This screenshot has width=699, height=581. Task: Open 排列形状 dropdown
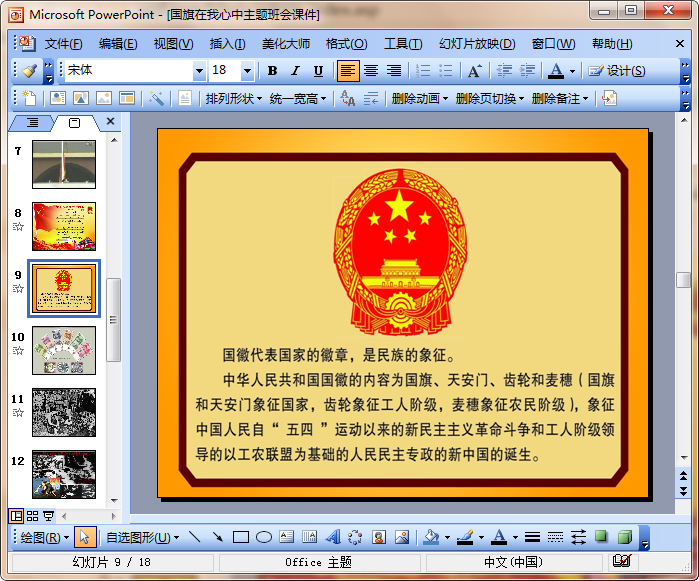click(234, 98)
